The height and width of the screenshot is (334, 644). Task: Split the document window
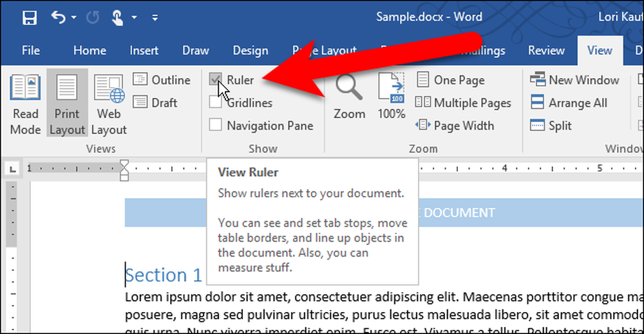pyautogui.click(x=551, y=125)
